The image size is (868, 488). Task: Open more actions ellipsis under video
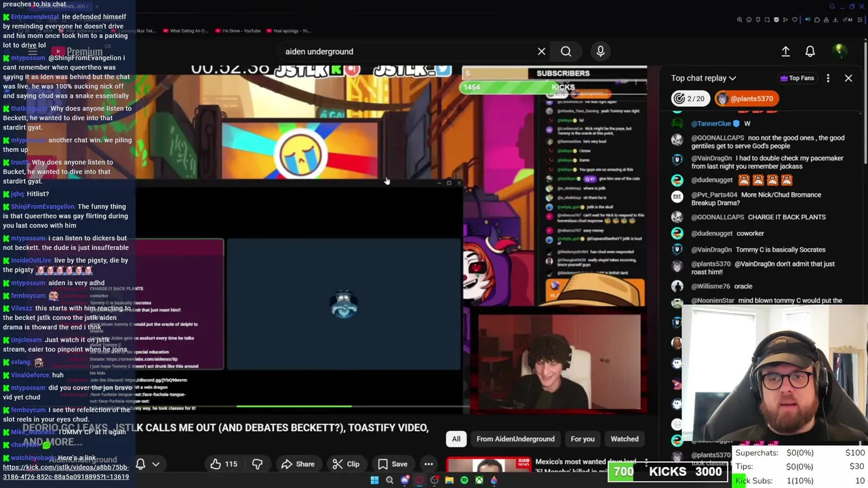click(429, 464)
